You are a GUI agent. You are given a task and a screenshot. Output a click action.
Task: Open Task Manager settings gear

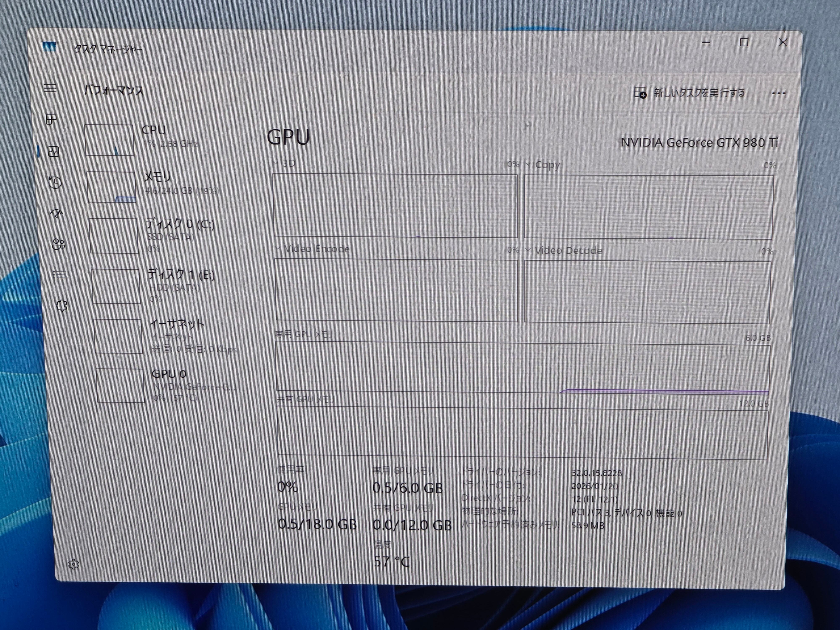tap(73, 564)
